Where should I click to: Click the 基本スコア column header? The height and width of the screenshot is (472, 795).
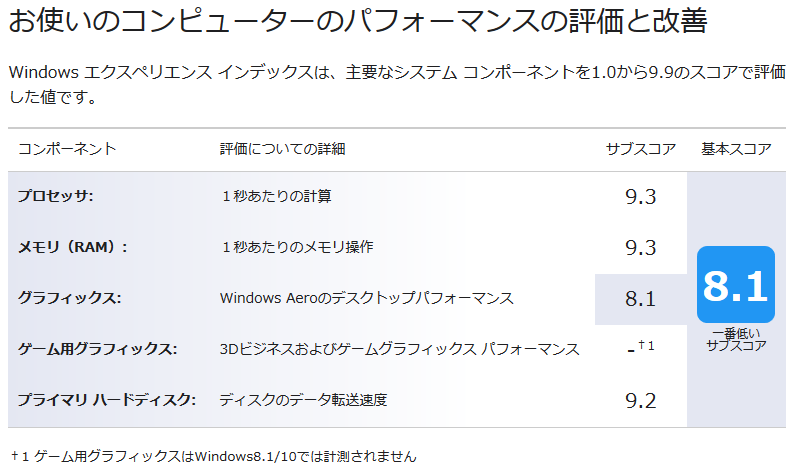click(736, 149)
